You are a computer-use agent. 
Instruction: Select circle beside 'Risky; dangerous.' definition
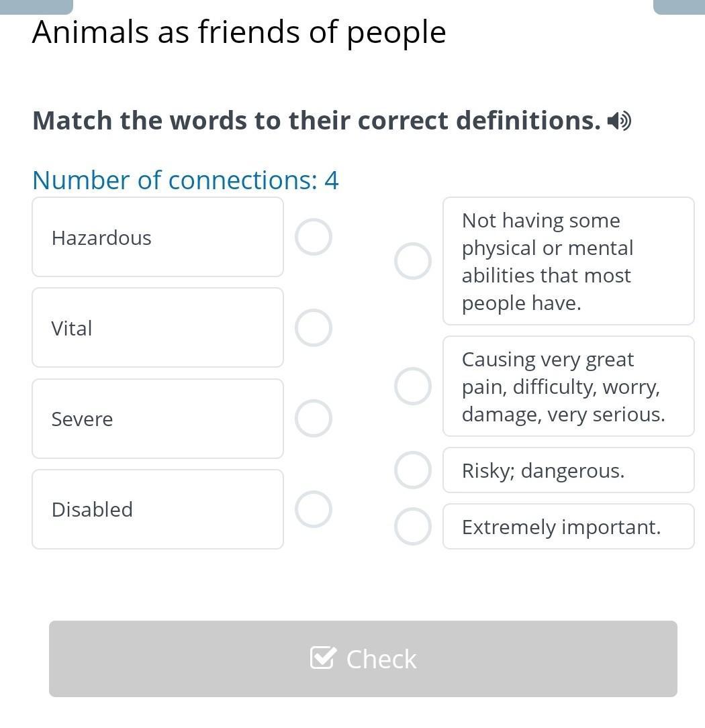[413, 470]
